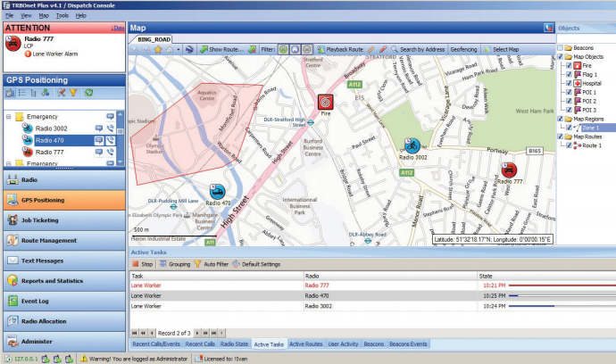Click the message icon for Radio 777

point(99,152)
